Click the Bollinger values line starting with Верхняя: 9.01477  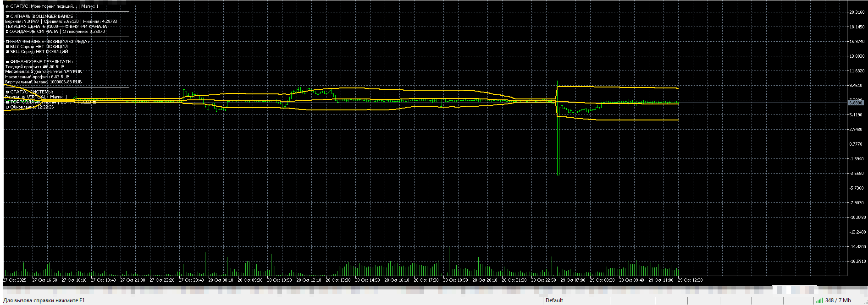click(61, 22)
